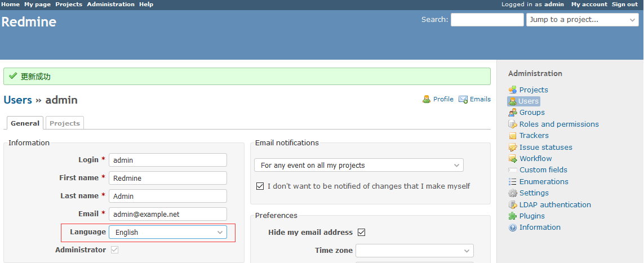
Task: Open the Language dropdown
Action: (168, 232)
